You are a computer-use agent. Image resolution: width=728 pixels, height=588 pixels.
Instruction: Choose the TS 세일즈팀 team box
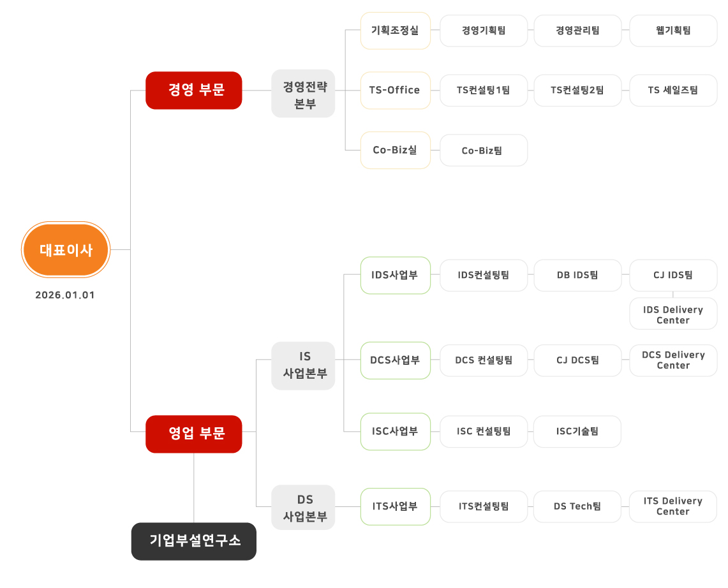click(x=673, y=91)
